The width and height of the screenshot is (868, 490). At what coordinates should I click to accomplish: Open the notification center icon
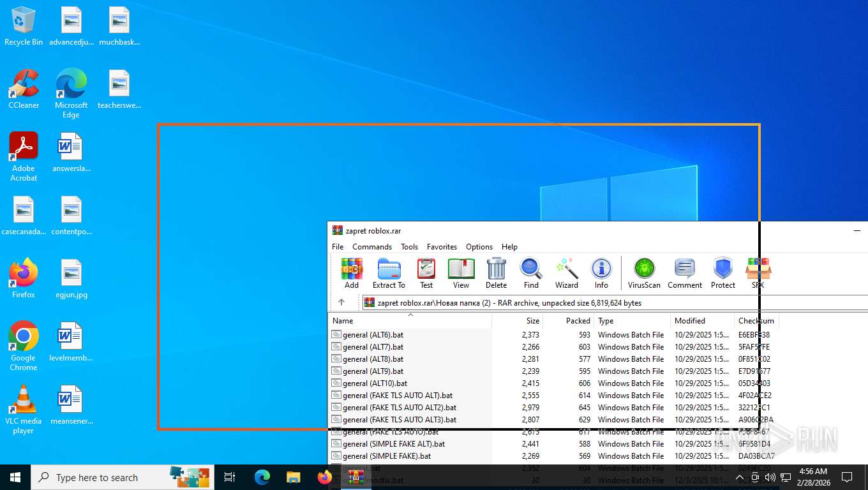(x=847, y=477)
